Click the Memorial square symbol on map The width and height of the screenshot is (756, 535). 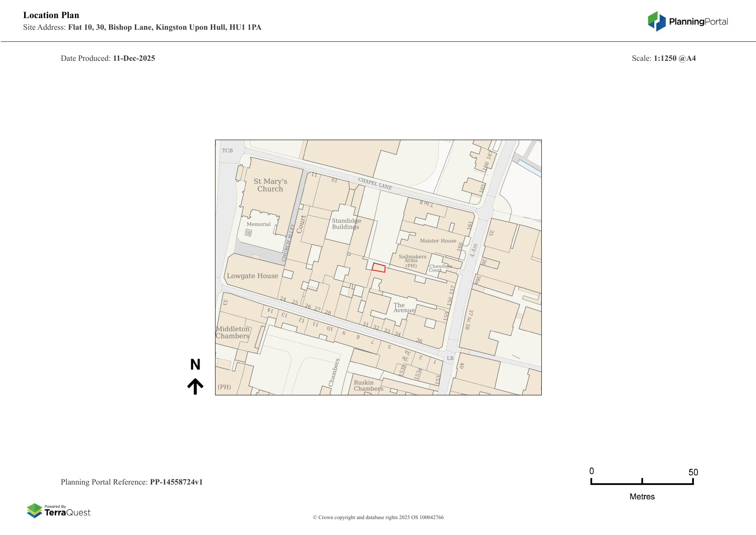click(x=248, y=233)
